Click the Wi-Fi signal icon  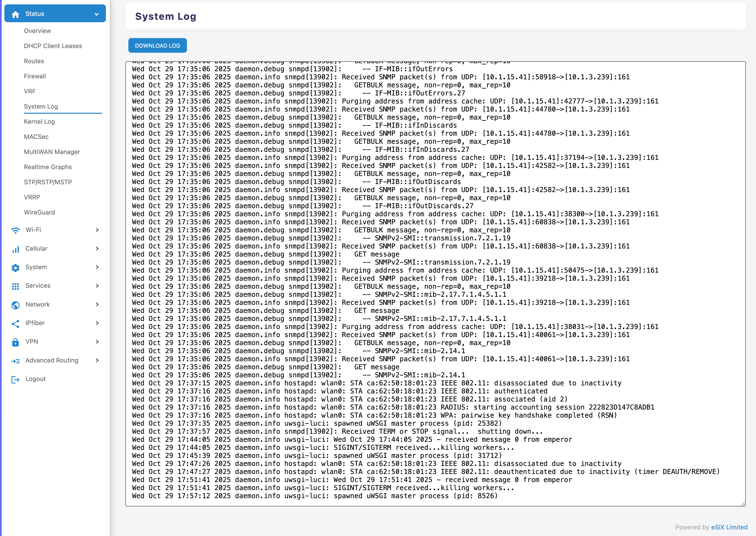[16, 230]
